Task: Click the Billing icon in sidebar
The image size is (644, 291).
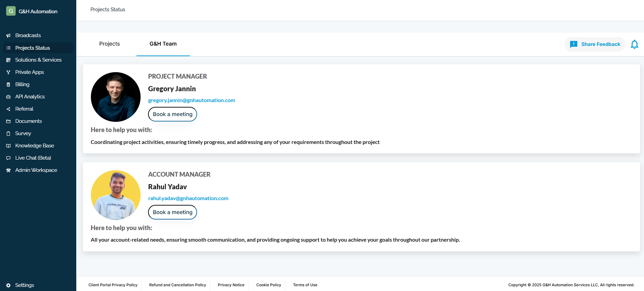Action: click(9, 85)
